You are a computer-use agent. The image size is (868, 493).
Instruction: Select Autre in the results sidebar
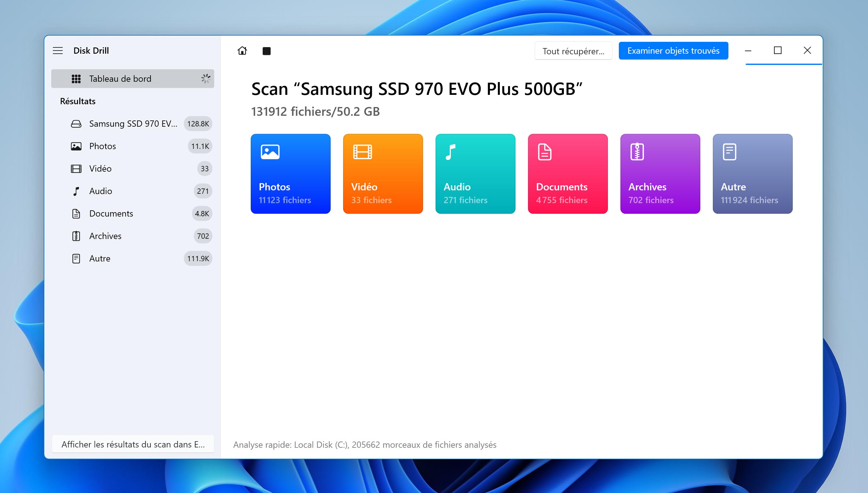100,258
